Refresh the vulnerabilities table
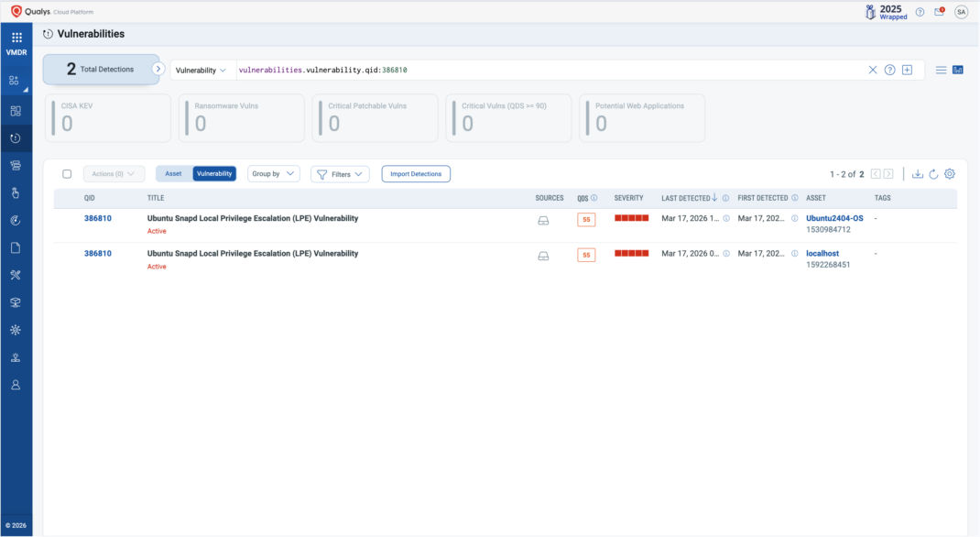Viewport: 980px width, 537px height. [933, 174]
